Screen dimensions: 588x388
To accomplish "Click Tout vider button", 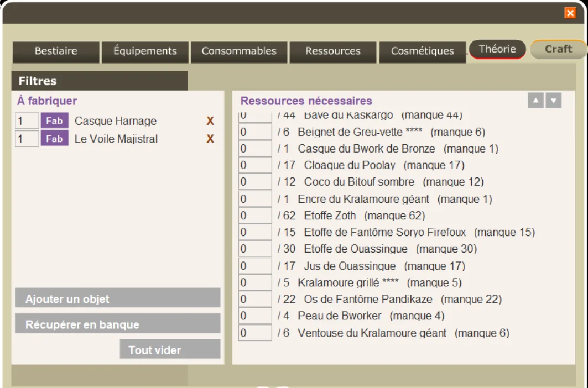I will pos(170,349).
